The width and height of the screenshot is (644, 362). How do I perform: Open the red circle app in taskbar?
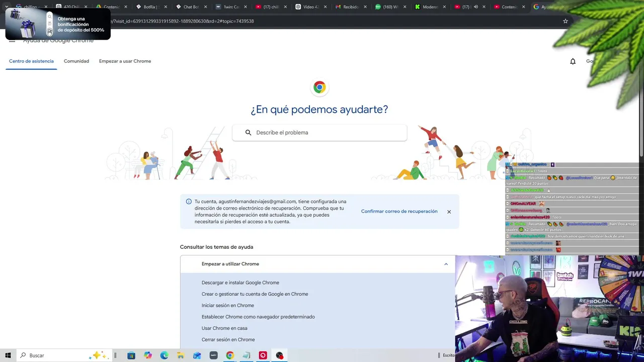263,355
